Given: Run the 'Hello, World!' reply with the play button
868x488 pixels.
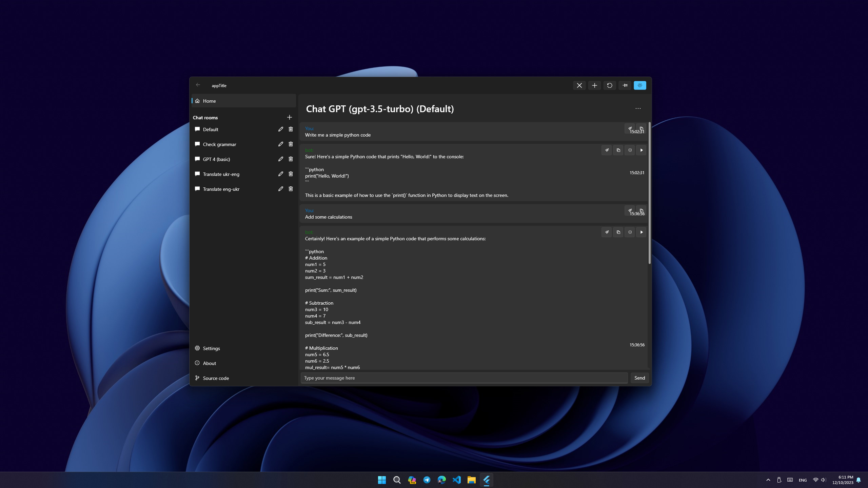Looking at the screenshot, I should click(x=641, y=150).
